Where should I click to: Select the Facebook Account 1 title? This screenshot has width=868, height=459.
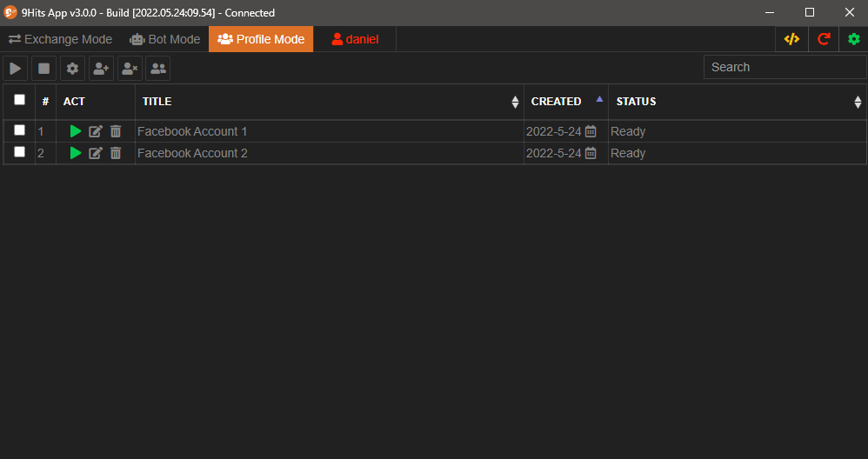tap(192, 131)
